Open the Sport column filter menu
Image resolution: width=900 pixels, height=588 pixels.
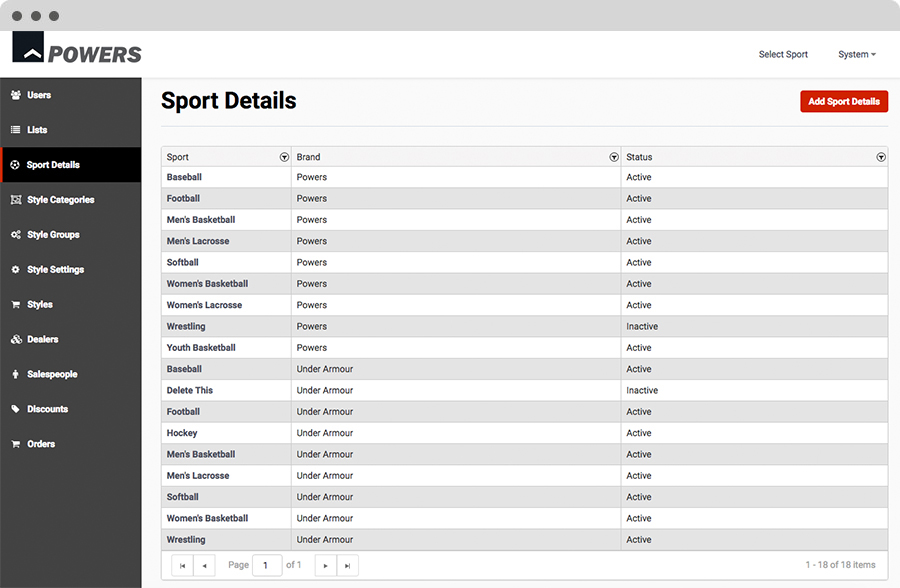pyautogui.click(x=284, y=157)
